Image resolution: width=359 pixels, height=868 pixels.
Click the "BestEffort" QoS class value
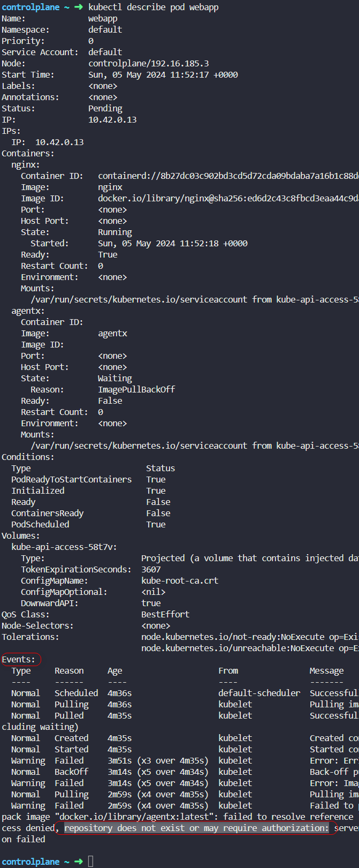click(165, 614)
